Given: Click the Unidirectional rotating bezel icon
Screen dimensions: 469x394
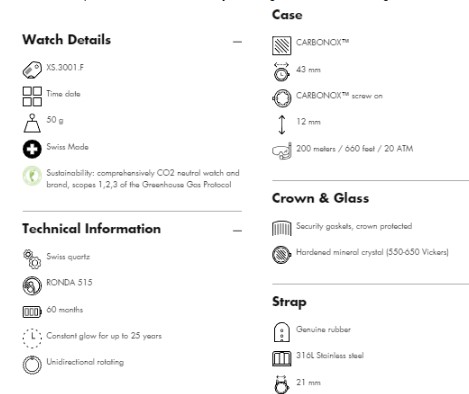Looking at the screenshot, I should click(32, 365).
